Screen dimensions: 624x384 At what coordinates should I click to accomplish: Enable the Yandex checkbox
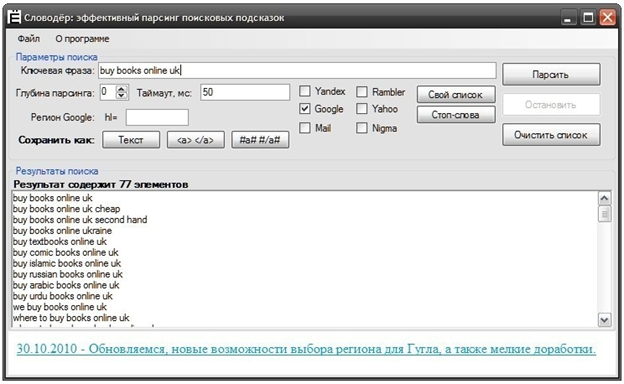[305, 91]
